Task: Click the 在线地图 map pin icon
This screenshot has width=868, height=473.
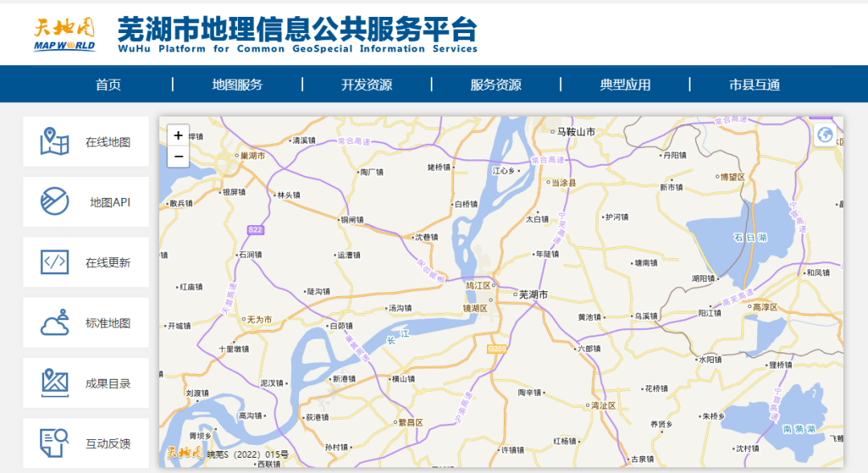Action: pyautogui.click(x=55, y=142)
